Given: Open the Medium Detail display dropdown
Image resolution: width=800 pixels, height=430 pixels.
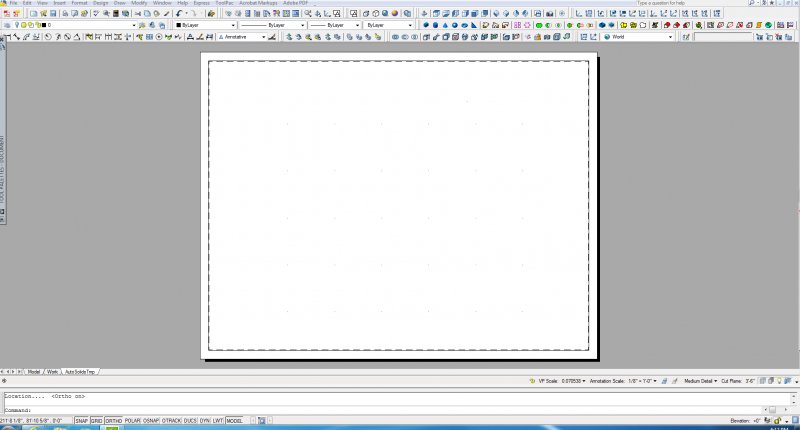Looking at the screenshot, I should 701,381.
